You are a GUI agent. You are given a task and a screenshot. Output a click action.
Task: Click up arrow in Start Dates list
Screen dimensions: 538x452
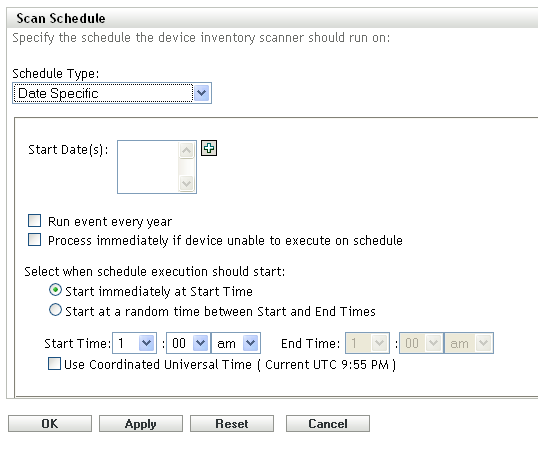coord(186,150)
